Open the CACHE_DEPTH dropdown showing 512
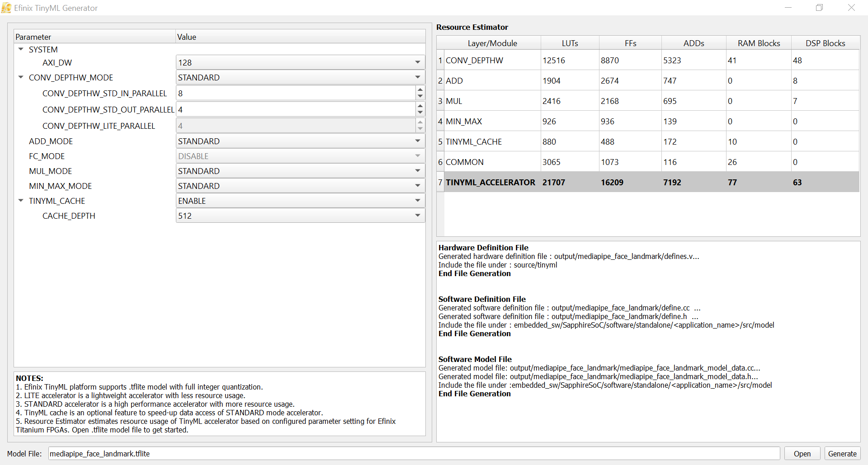Screen dimensions: 868x465 click(x=300, y=216)
